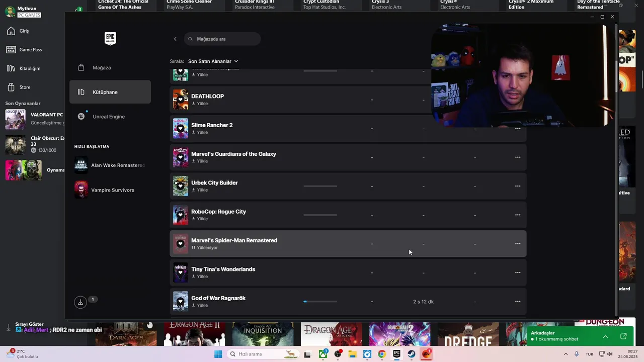Click the God of War Ragnarök progress bar
Image resolution: width=644 pixels, height=362 pixels.
(320, 302)
